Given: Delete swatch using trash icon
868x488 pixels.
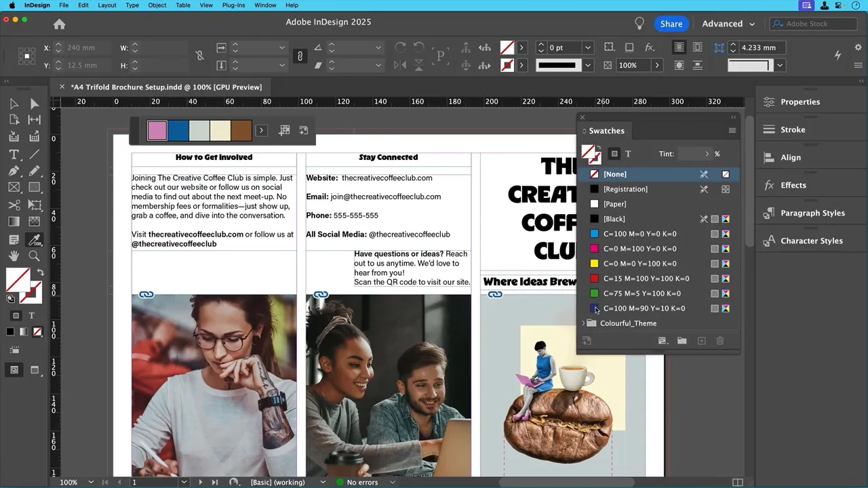Looking at the screenshot, I should coord(719,340).
